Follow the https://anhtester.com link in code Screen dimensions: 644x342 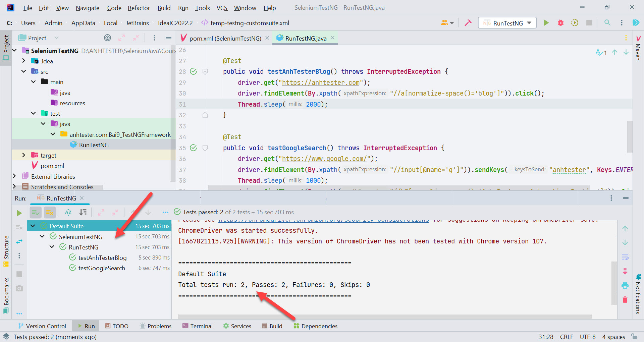321,82
